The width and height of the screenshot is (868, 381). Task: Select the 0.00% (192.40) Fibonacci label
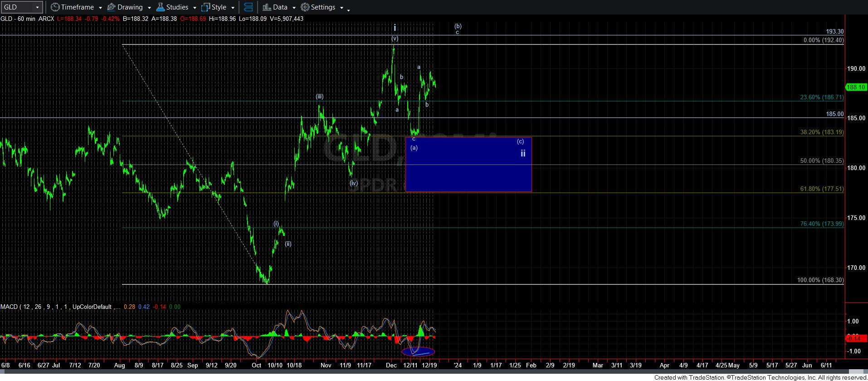point(824,40)
